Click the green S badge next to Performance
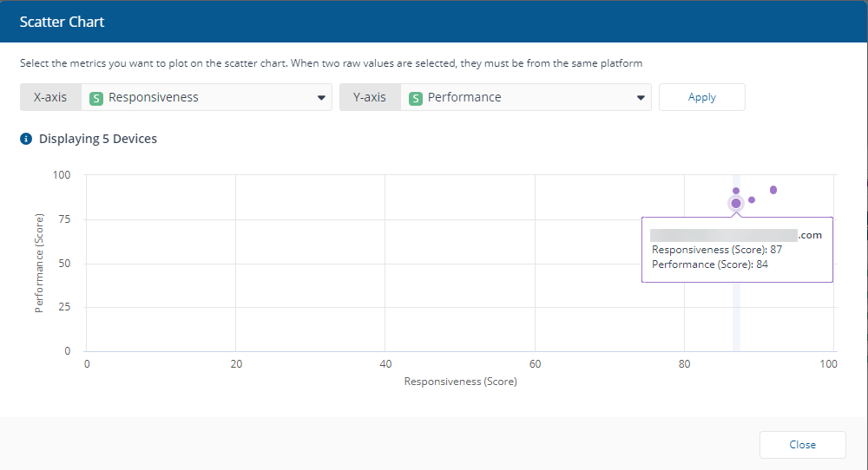 tap(415, 98)
